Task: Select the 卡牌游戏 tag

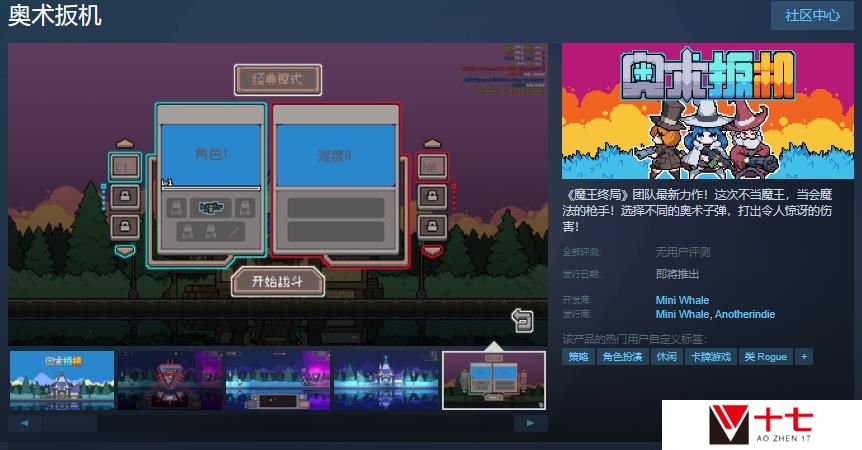Action: tap(710, 357)
